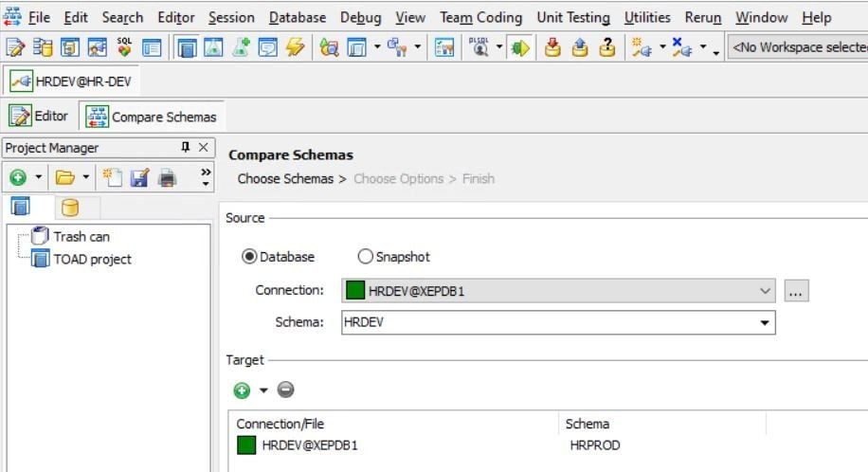Open the File menu
The height and width of the screenshot is (472, 868).
point(39,18)
